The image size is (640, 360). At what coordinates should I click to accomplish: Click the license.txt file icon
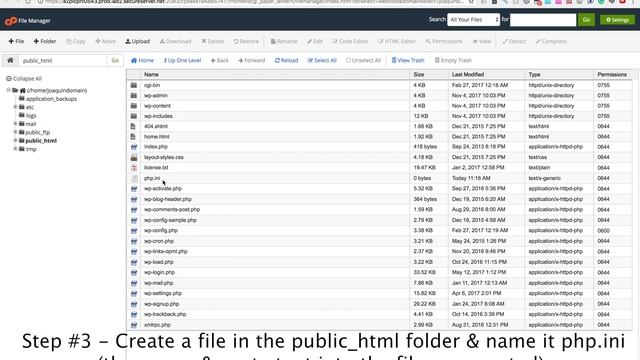(134, 168)
